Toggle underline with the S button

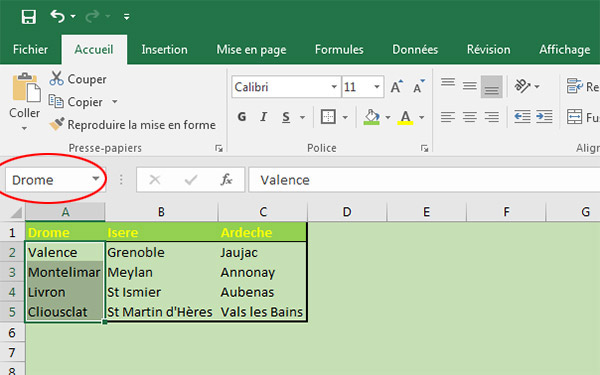286,117
